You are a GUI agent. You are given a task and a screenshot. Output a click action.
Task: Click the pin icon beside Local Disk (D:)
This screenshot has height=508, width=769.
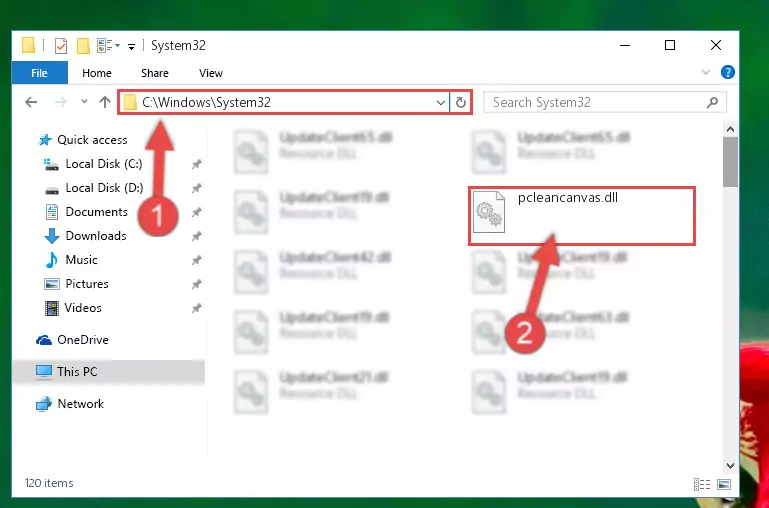(197, 188)
